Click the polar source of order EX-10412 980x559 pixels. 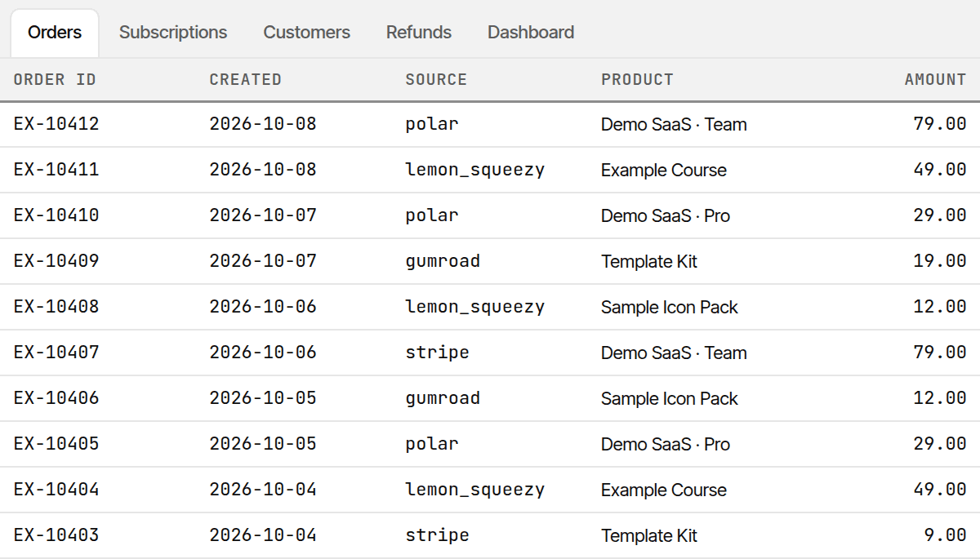[432, 124]
